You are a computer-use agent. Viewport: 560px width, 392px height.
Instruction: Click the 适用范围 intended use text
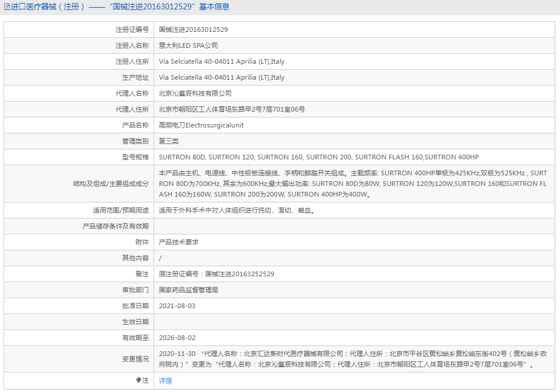point(236,210)
